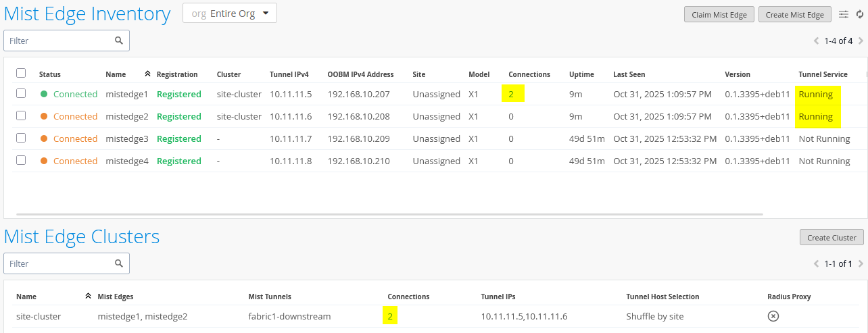Go to next clusters page chevron

(861, 264)
